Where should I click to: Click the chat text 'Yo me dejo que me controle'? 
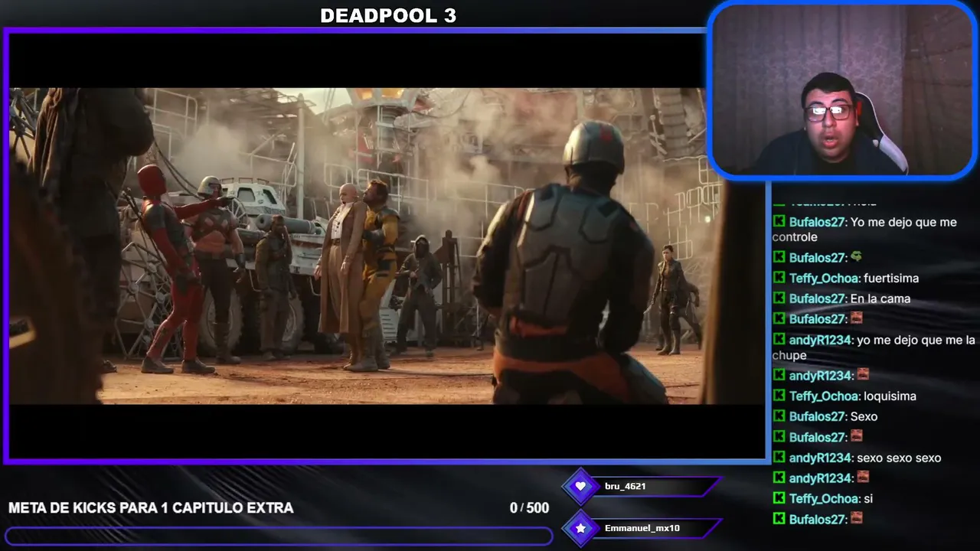click(x=864, y=230)
